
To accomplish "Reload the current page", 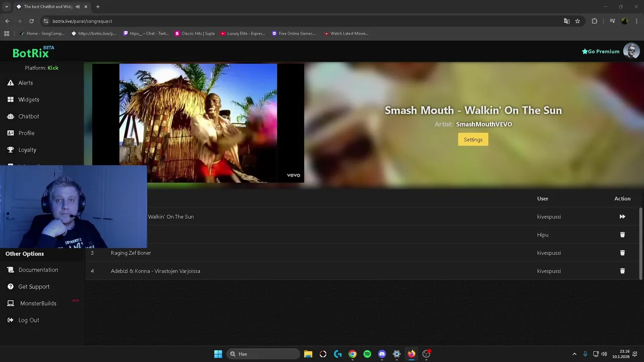I will click(31, 21).
